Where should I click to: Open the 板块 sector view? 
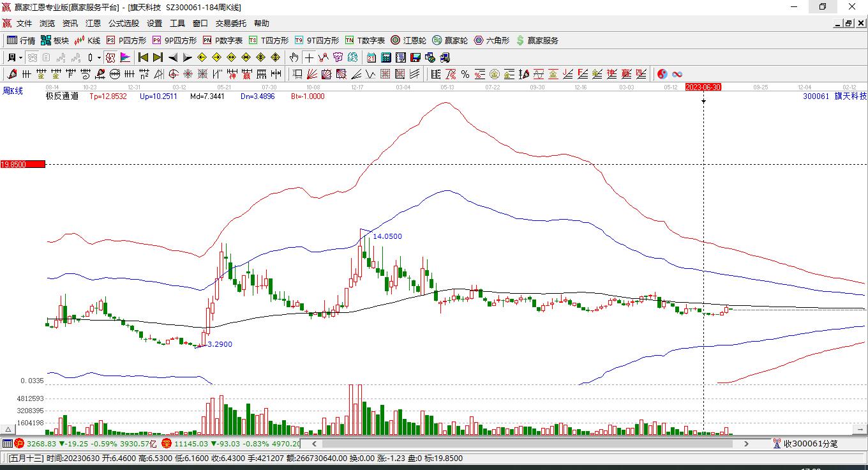click(x=55, y=40)
